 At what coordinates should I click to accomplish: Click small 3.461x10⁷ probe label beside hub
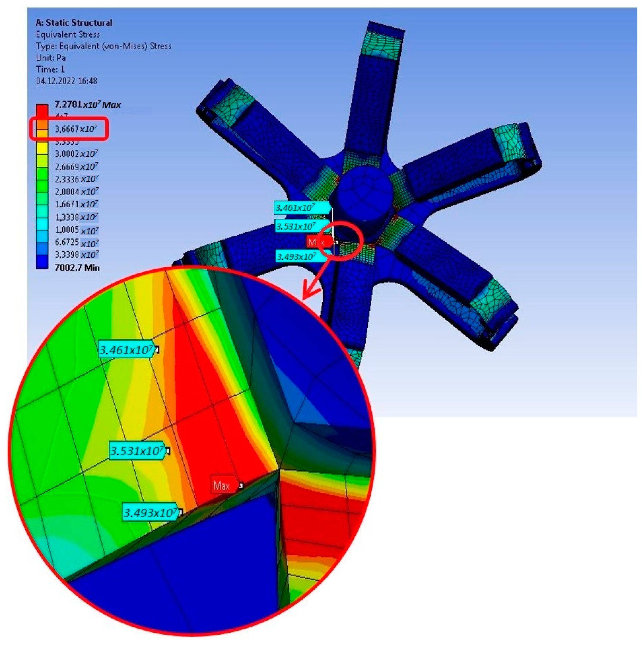click(295, 208)
